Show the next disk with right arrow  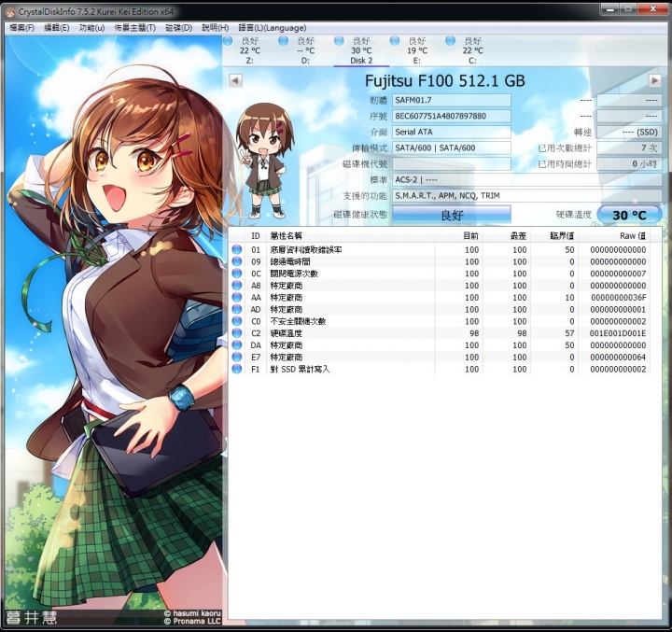654,80
